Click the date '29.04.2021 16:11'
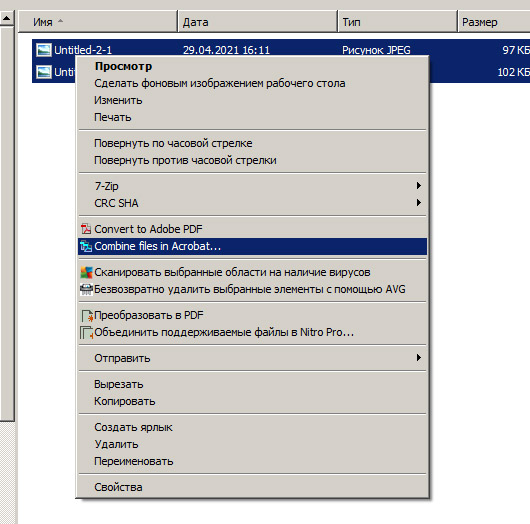The width and height of the screenshot is (530, 524). pos(226,50)
